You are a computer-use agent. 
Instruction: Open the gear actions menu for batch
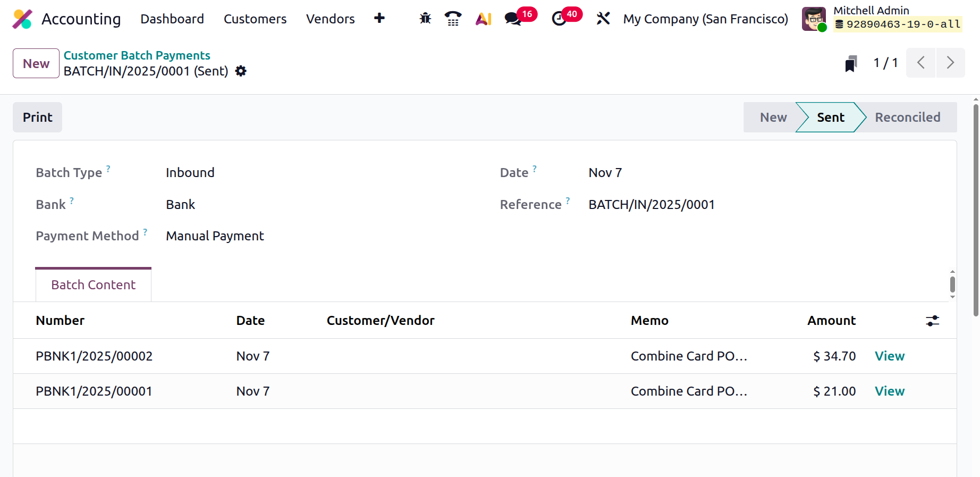pos(241,71)
